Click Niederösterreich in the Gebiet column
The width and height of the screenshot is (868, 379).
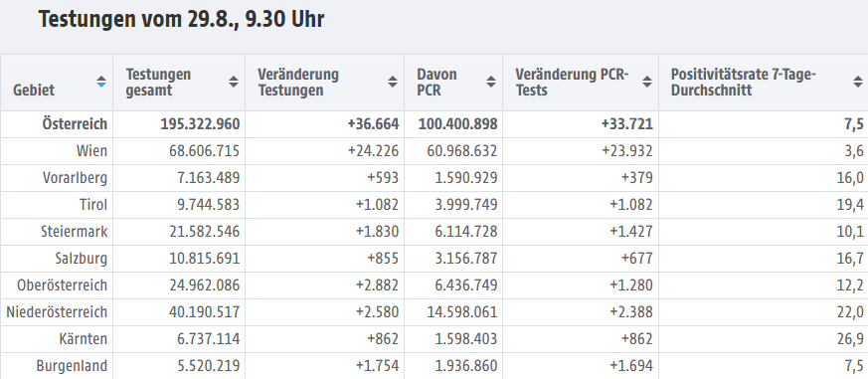(x=57, y=312)
